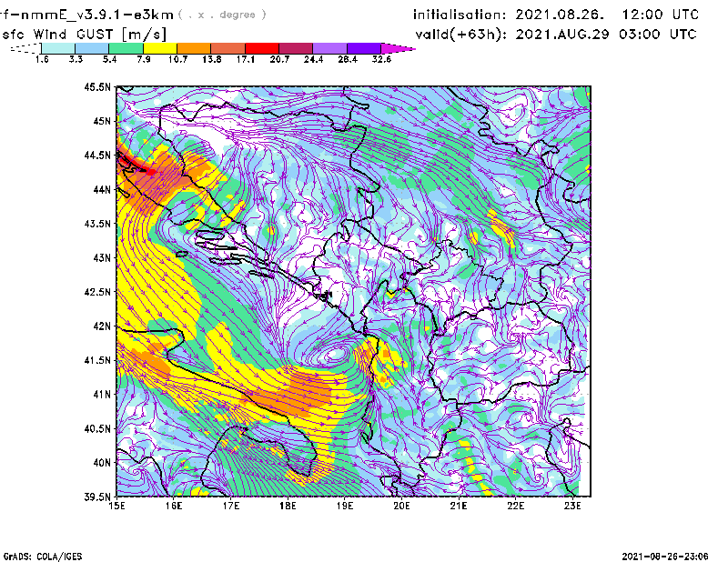
Task: Click the 22E longitude label
Action: (x=516, y=506)
